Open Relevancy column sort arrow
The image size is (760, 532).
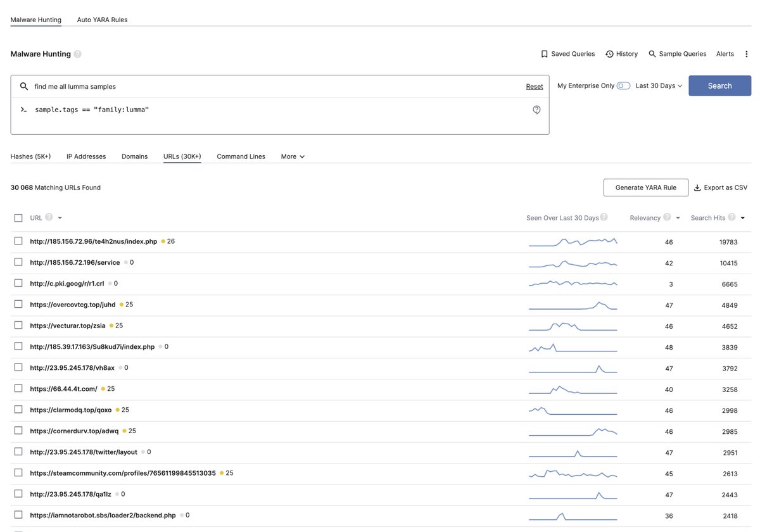pos(678,218)
